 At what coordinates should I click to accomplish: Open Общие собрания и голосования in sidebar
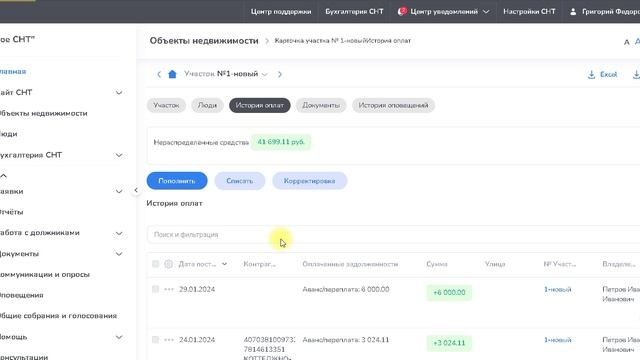point(58,316)
